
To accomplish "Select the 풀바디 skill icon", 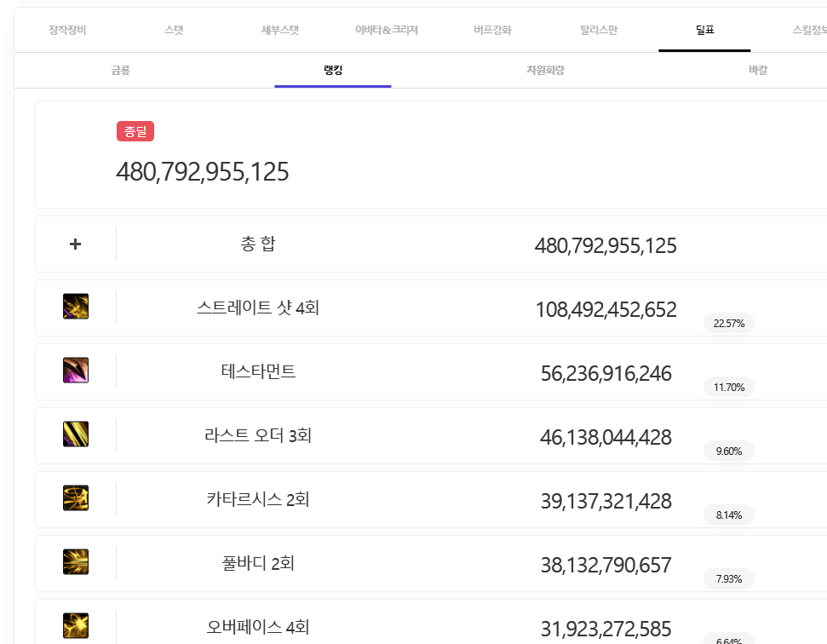I will (x=76, y=562).
